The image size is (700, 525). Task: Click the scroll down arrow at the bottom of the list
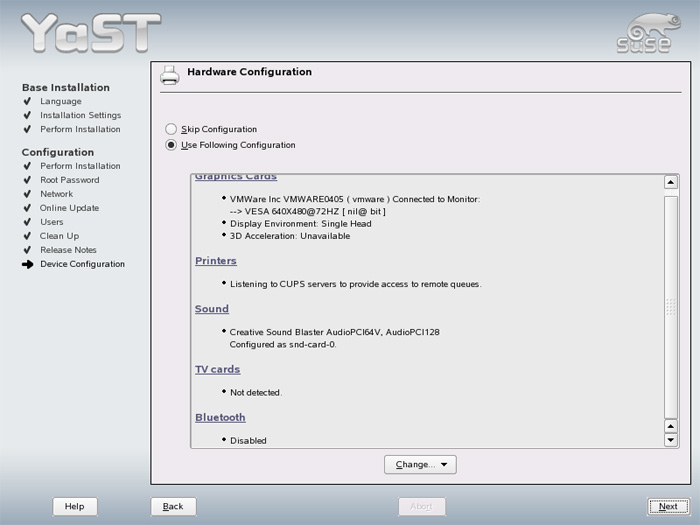[x=671, y=440]
